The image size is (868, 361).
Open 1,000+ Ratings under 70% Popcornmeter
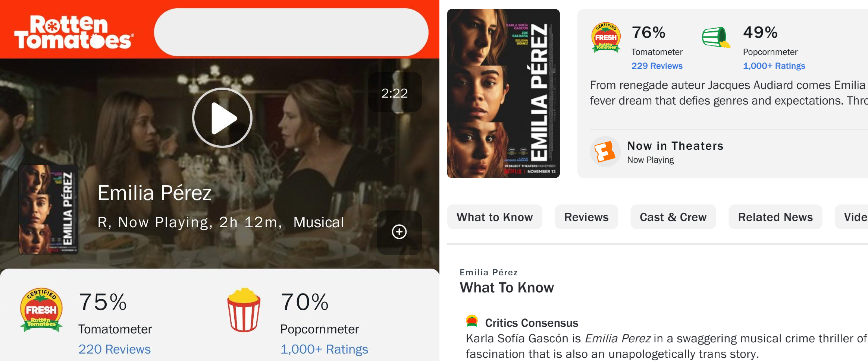click(x=324, y=349)
